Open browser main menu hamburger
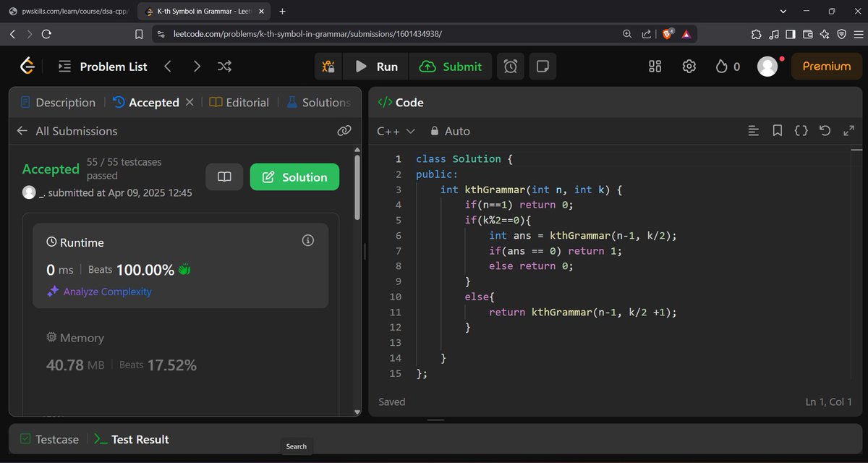 tap(858, 34)
